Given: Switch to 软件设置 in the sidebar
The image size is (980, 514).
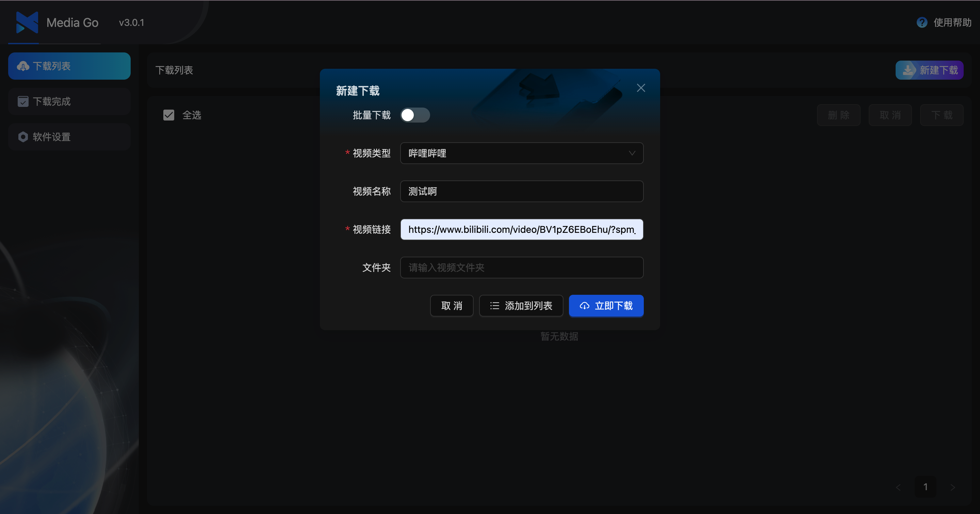Looking at the screenshot, I should 69,137.
